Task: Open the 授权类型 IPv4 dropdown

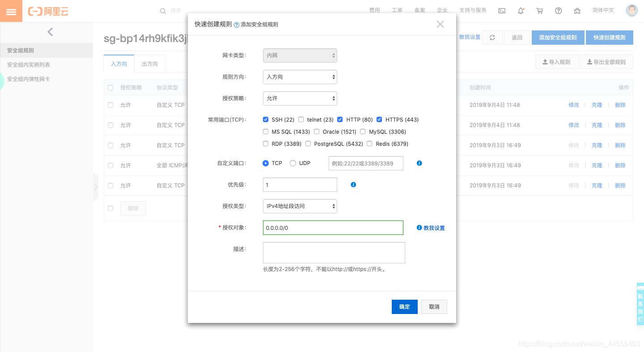Action: tap(300, 206)
